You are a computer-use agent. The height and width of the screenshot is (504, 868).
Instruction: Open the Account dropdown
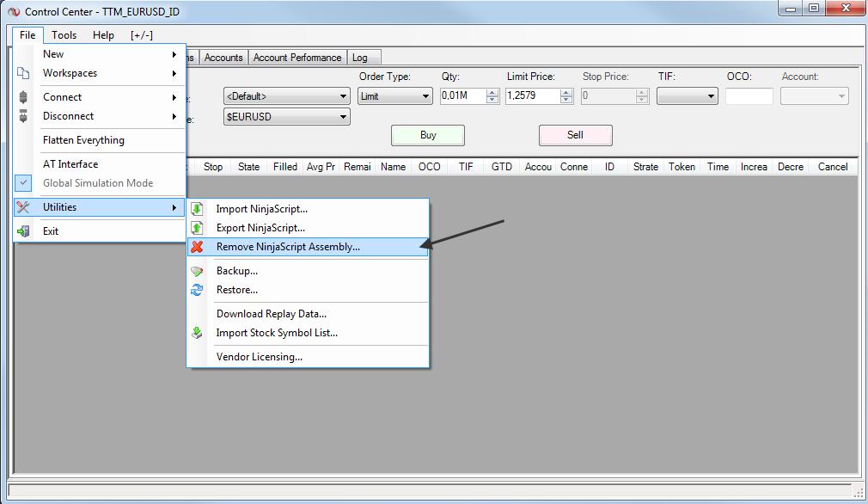pos(815,95)
